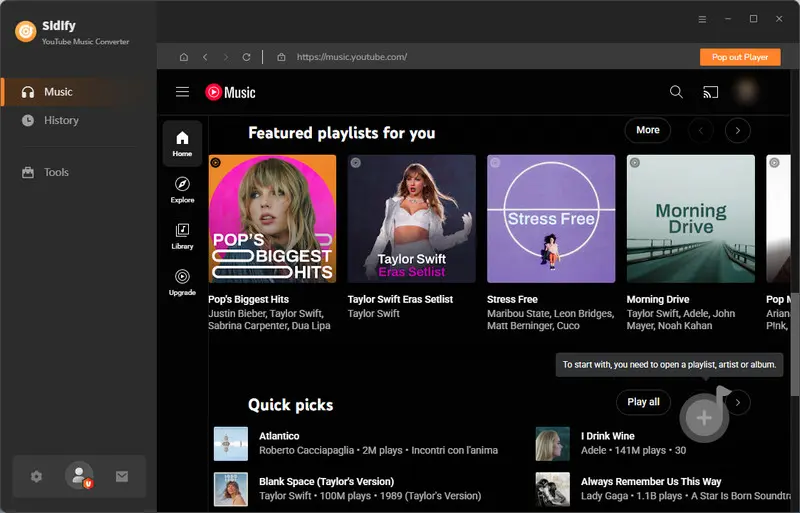
Task: Show next Quick picks with right chevron
Action: (738, 403)
